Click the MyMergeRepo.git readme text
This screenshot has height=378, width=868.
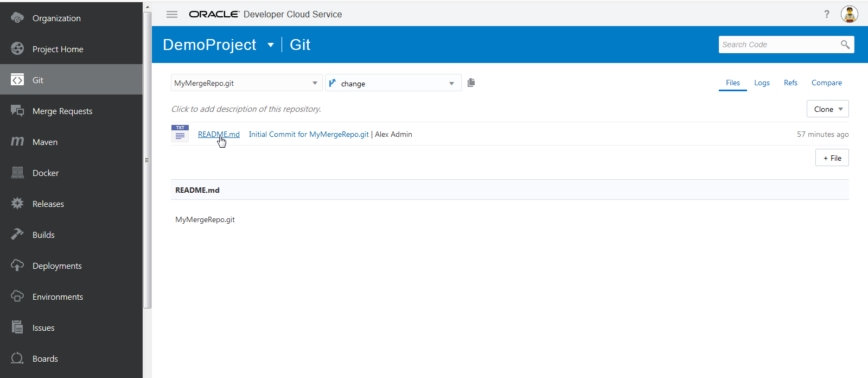pyautogui.click(x=205, y=219)
